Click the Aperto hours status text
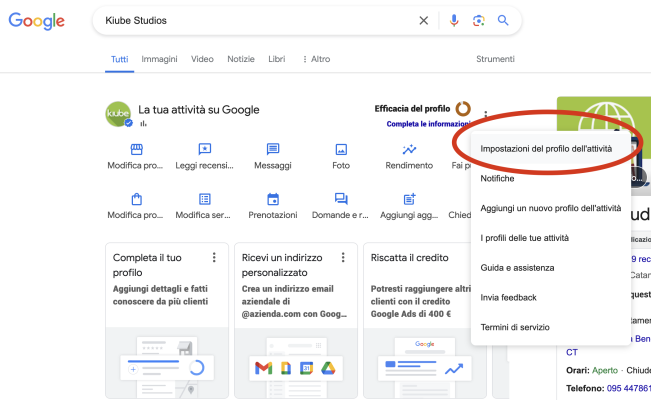Viewport: 651px width, 400px height. [x=604, y=370]
